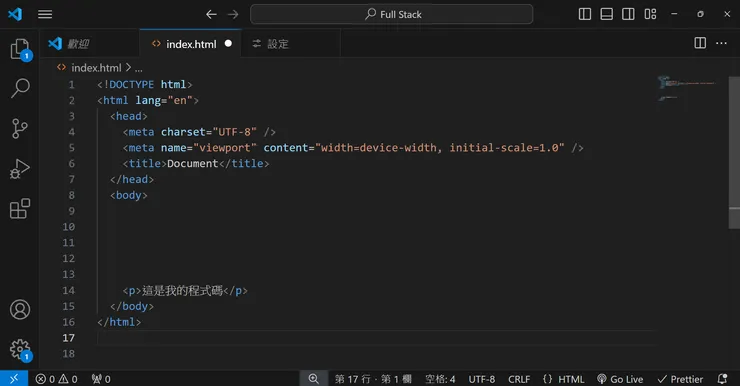The width and height of the screenshot is (740, 386).
Task: Click the charset="UTF-8" text on line 4
Action: (209, 132)
